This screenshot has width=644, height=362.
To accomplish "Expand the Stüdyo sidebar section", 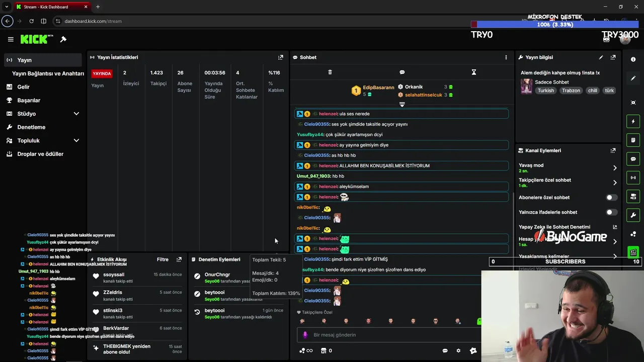I will [76, 114].
